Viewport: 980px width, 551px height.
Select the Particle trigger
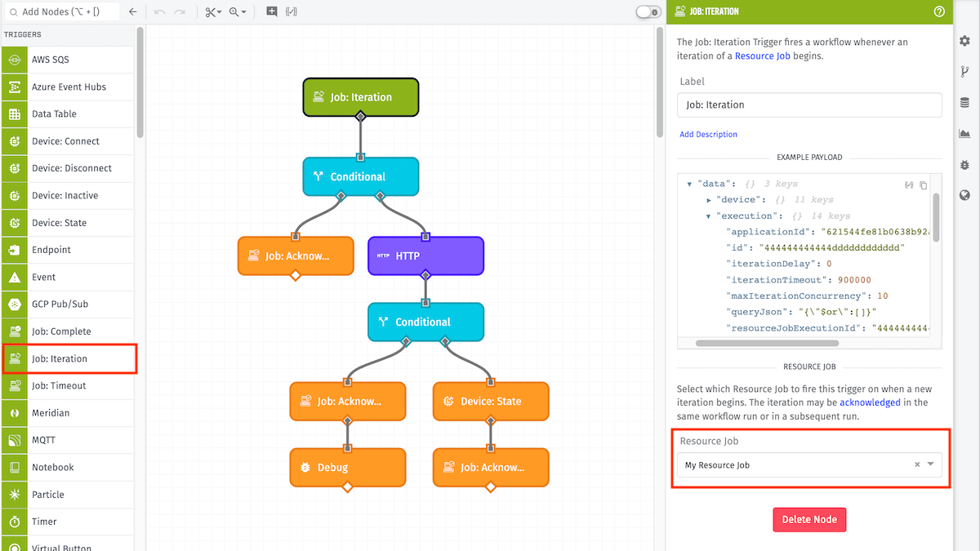coord(67,495)
